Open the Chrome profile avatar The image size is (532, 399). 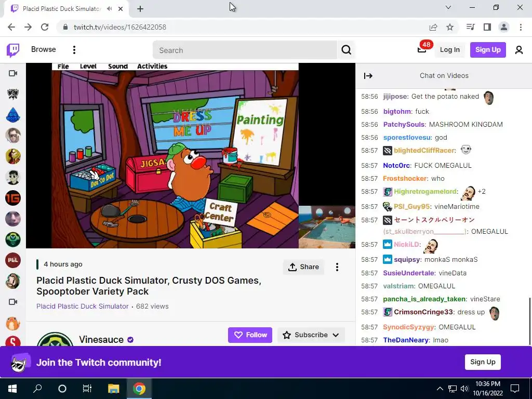(504, 27)
